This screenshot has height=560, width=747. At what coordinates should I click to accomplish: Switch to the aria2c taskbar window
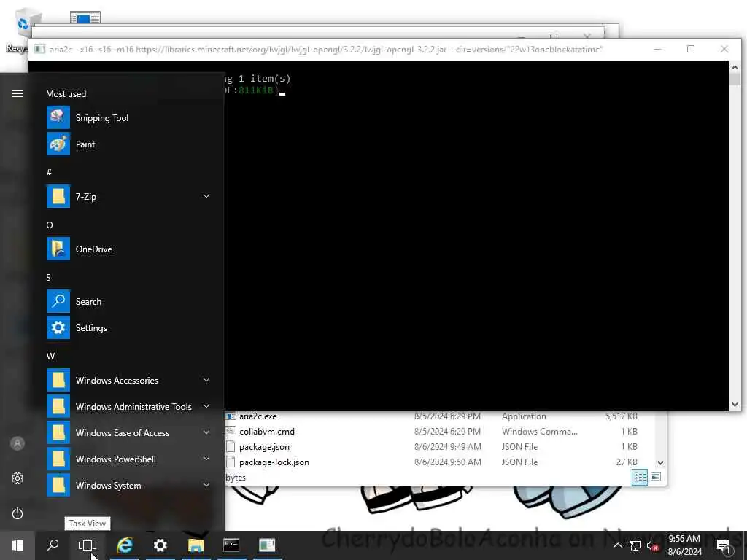[267, 545]
